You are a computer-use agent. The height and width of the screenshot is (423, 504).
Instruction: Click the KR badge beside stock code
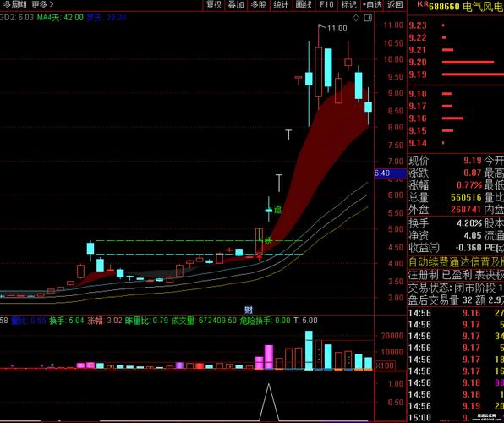(x=422, y=4)
